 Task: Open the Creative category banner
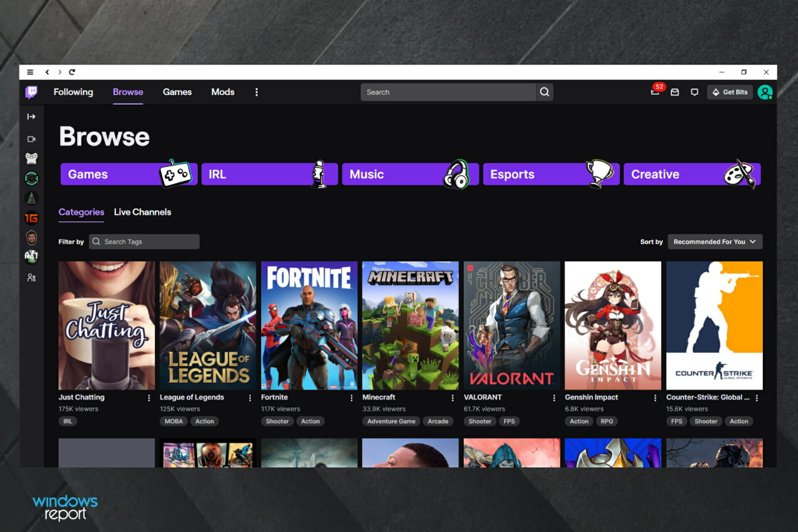pos(692,174)
